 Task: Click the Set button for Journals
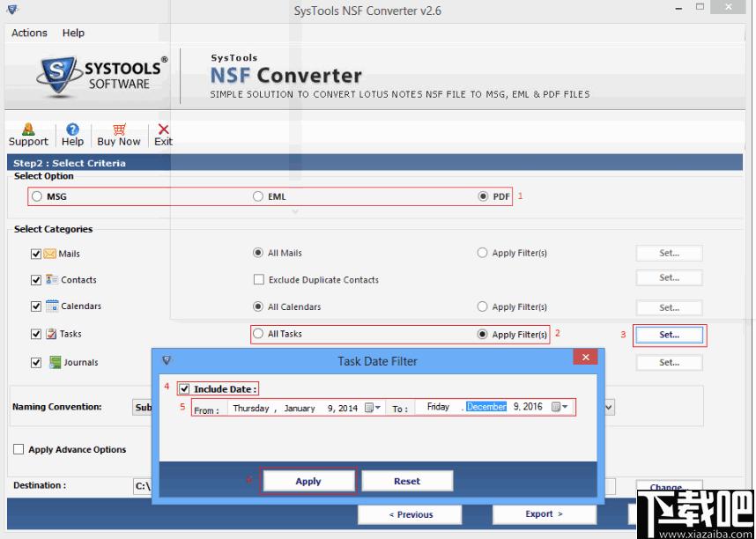pos(670,363)
